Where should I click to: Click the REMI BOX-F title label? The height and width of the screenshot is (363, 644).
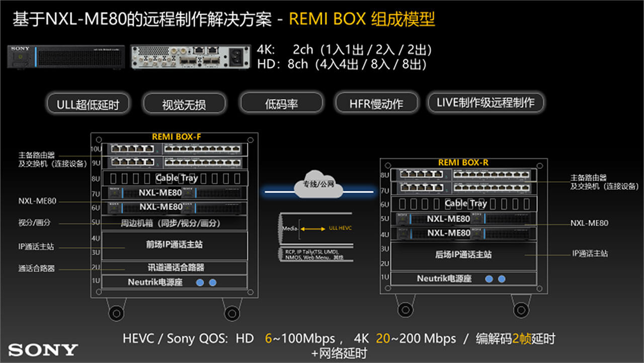point(177,136)
